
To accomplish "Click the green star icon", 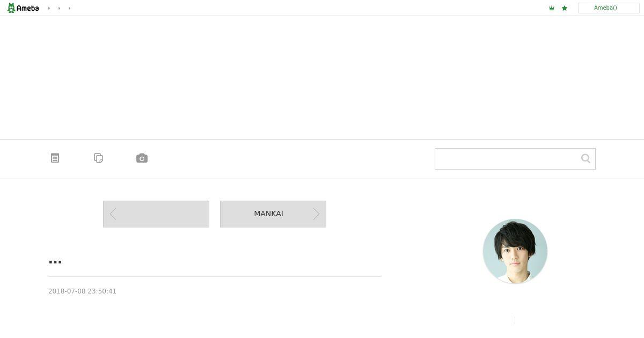I will tap(565, 8).
